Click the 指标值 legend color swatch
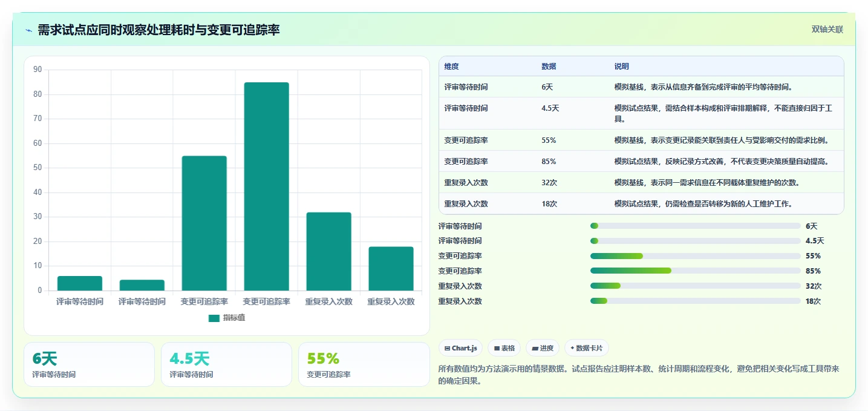This screenshot has height=411, width=868. pyautogui.click(x=214, y=318)
